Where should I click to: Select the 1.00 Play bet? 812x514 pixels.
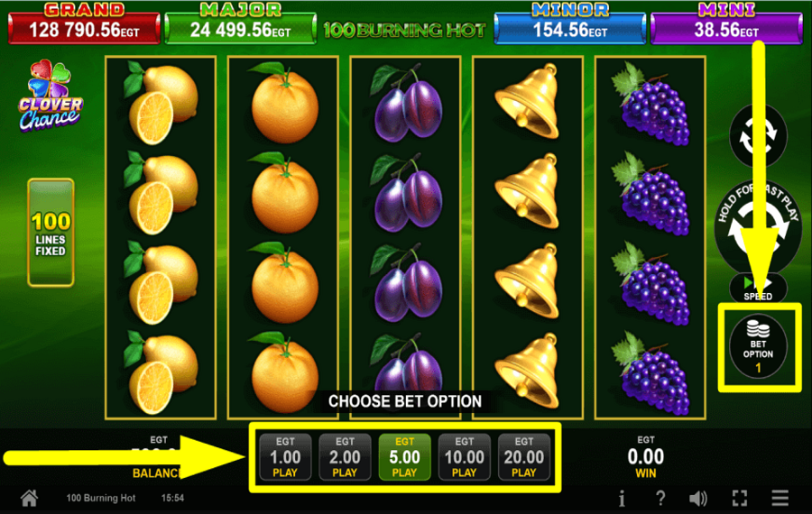tap(285, 457)
